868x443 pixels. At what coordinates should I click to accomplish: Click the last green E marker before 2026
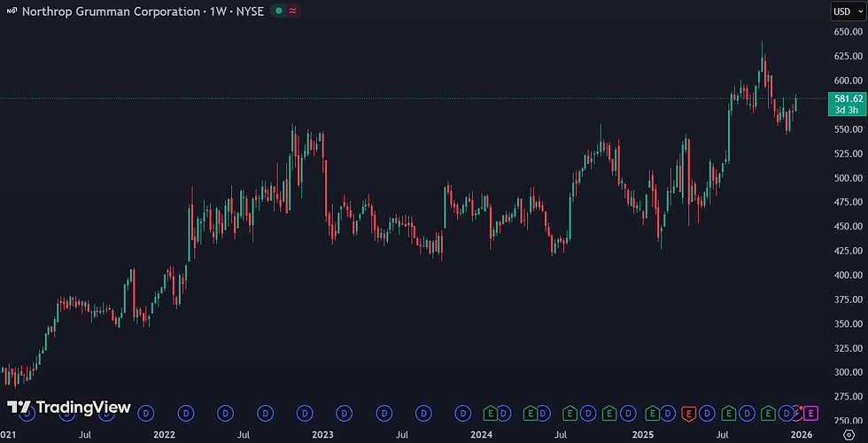769,413
